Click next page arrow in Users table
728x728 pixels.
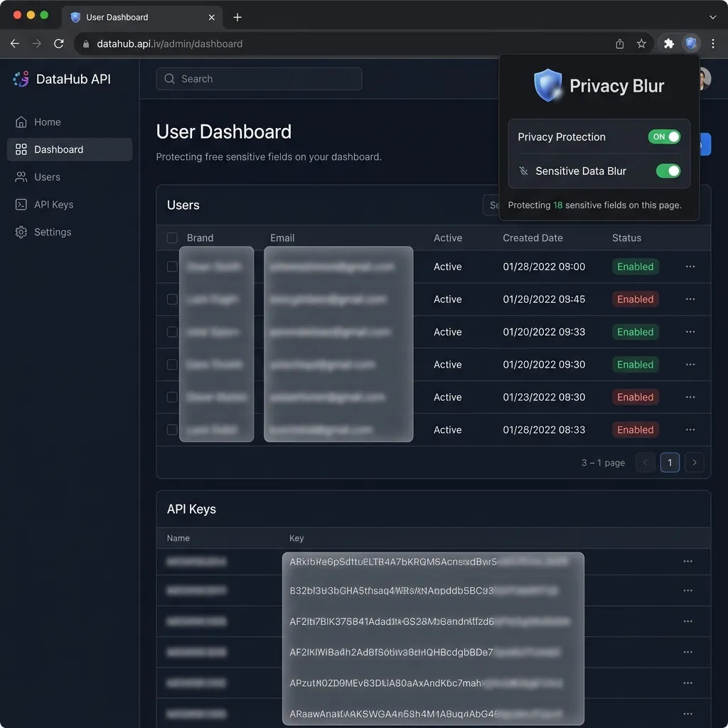pos(695,462)
